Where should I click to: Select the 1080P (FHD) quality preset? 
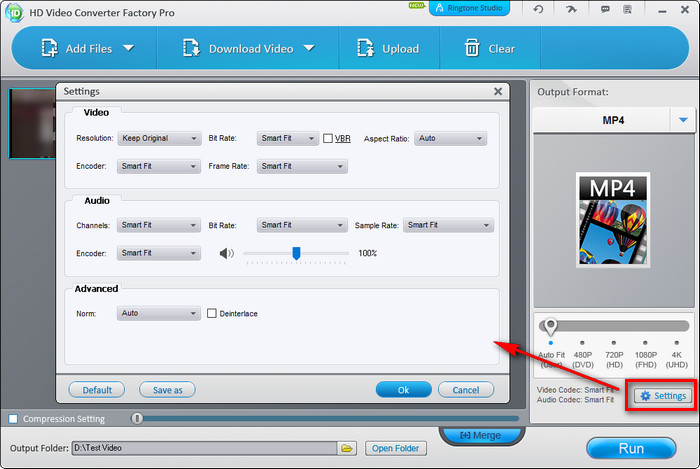click(646, 355)
